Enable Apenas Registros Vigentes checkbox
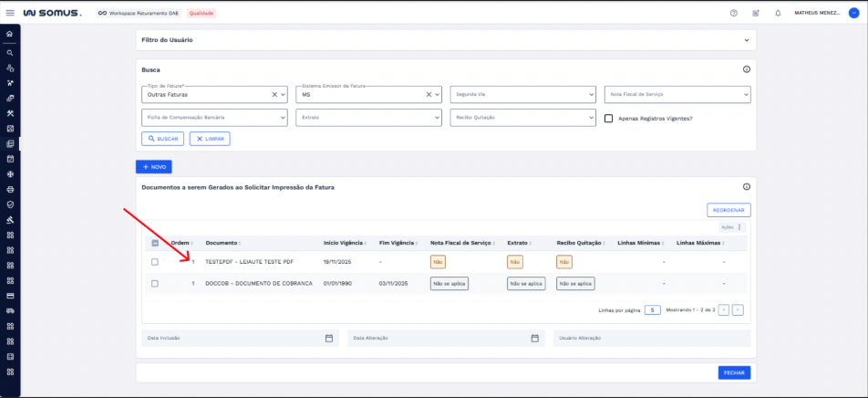The image size is (868, 398). (x=609, y=118)
